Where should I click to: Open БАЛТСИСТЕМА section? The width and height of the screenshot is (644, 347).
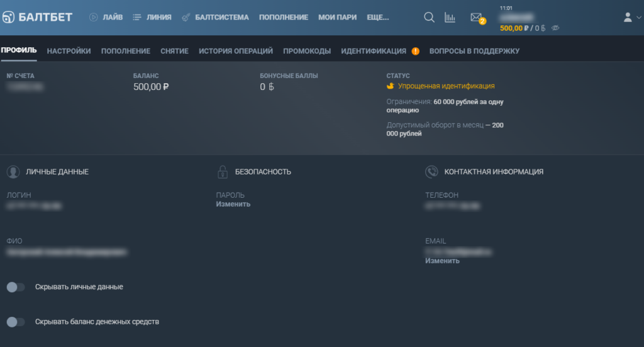click(x=222, y=17)
